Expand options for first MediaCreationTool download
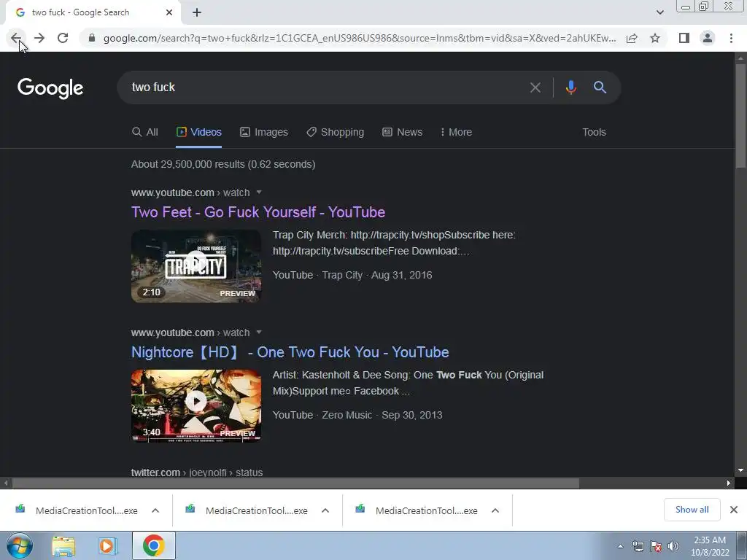747x560 pixels. [x=155, y=510]
